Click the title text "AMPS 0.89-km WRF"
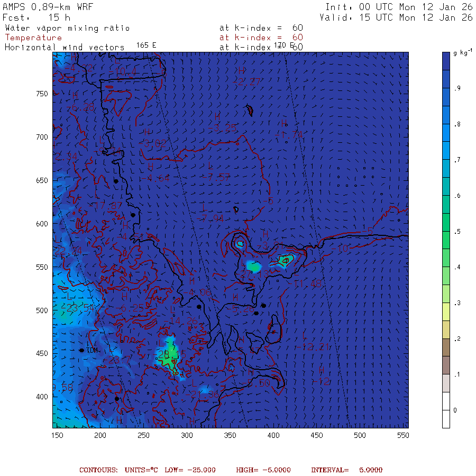The image size is (476, 476). click(x=48, y=7)
